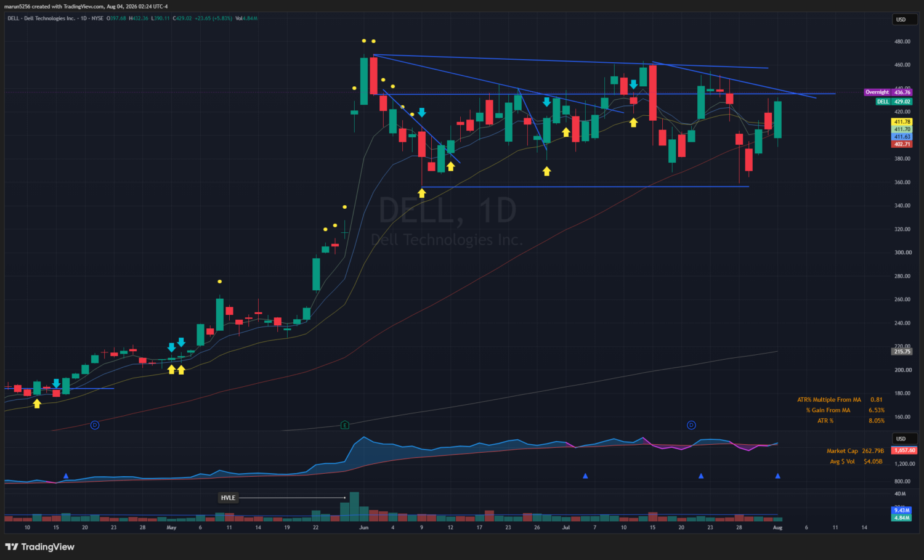Click the ATR% Multiple From MA label
The width and height of the screenshot is (924, 560).
829,400
